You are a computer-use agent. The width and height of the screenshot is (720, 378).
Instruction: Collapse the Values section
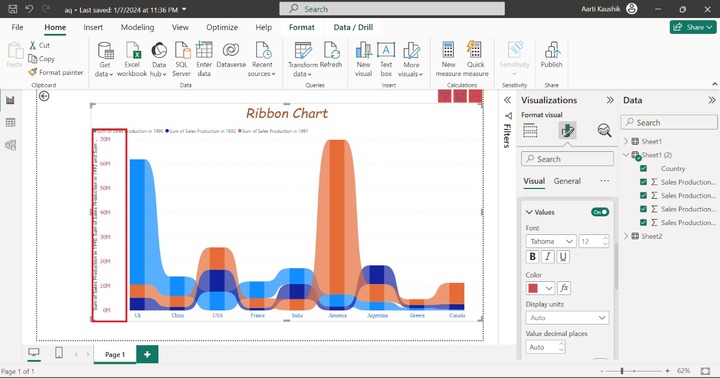tap(529, 212)
